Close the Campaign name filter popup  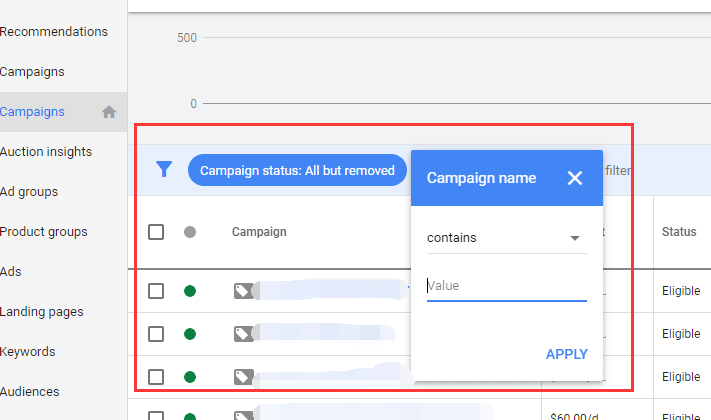tap(575, 178)
